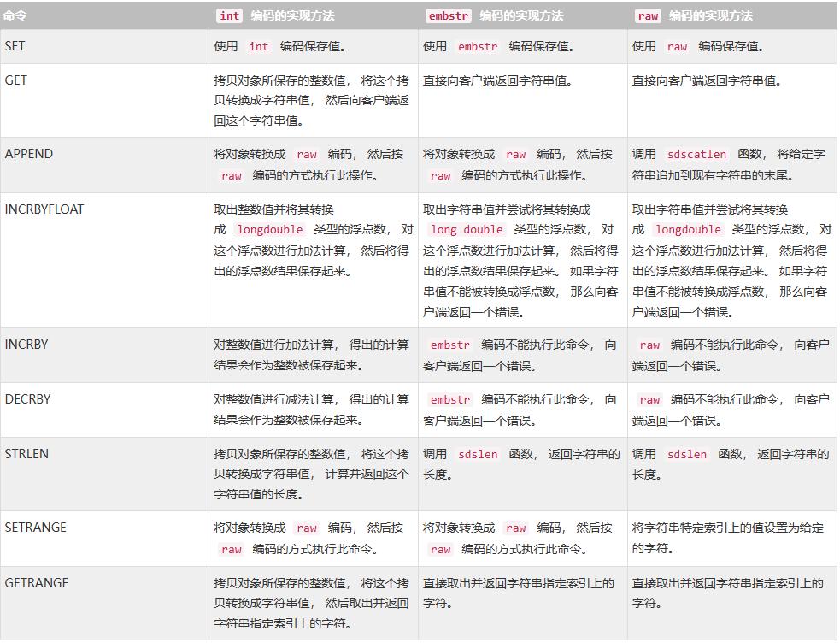This screenshot has width=840, height=643.
Task: Click the embstr code tag in DECRBY row
Action: [450, 399]
